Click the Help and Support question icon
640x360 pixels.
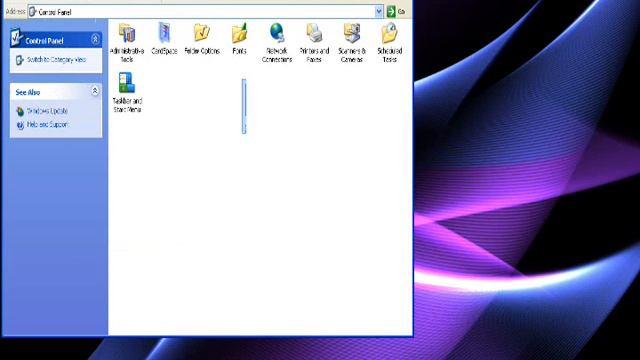point(20,125)
